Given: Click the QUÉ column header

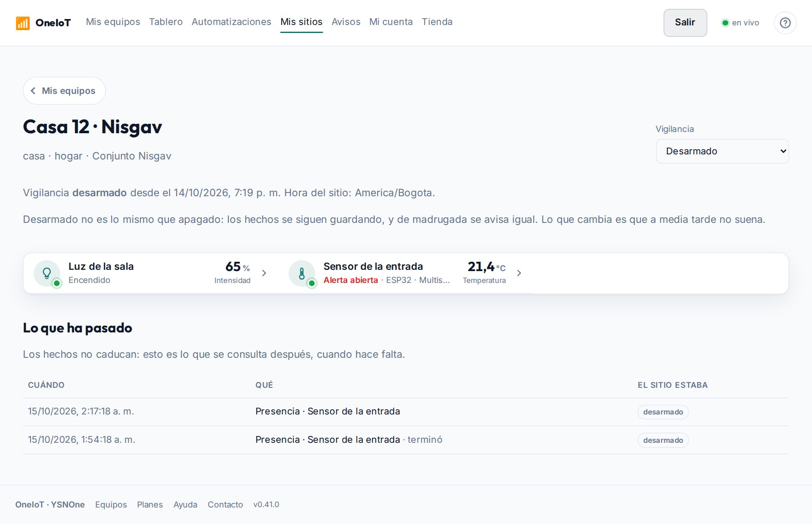Looking at the screenshot, I should pyautogui.click(x=264, y=385).
